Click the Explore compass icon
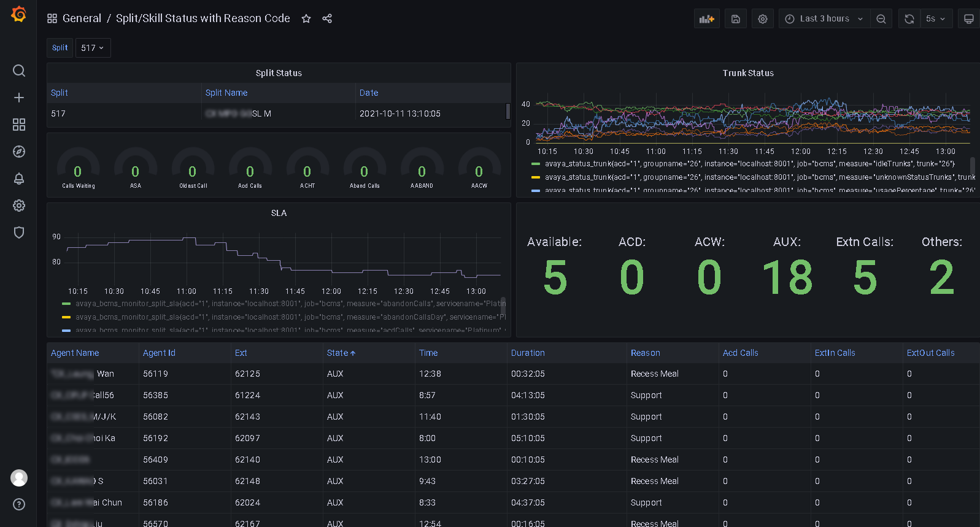The image size is (980, 527). tap(19, 152)
